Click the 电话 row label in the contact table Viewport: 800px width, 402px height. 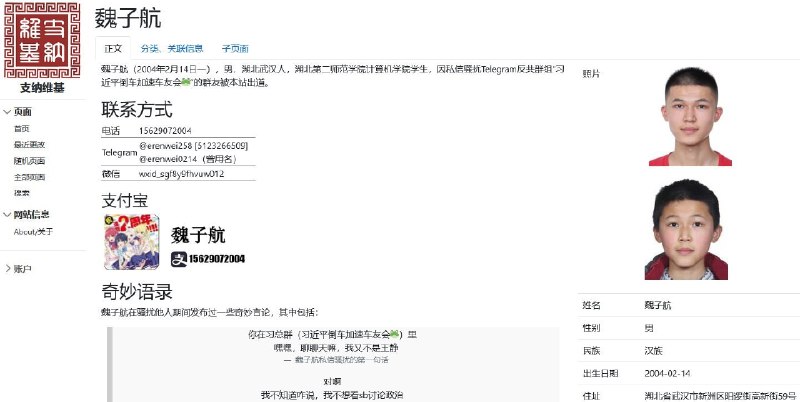[x=111, y=131]
